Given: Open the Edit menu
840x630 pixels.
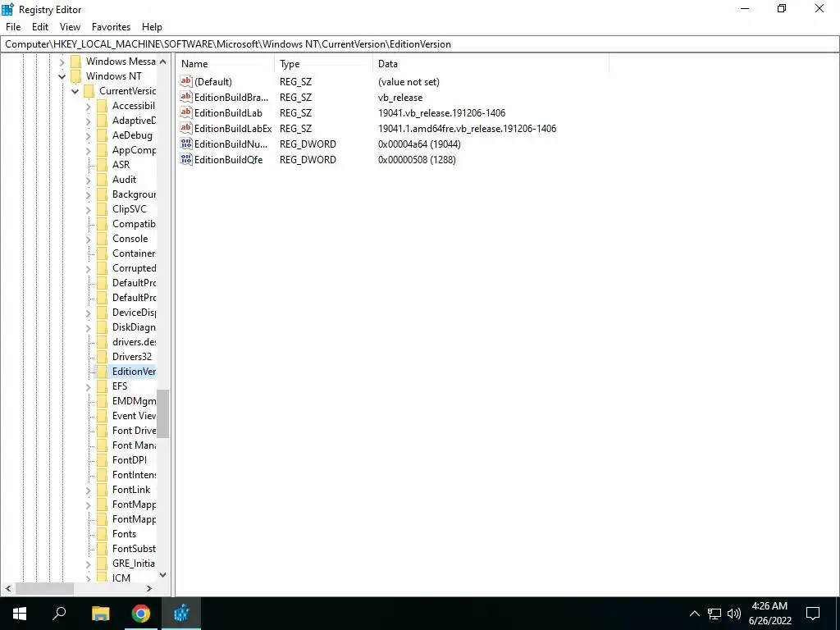Looking at the screenshot, I should point(40,27).
